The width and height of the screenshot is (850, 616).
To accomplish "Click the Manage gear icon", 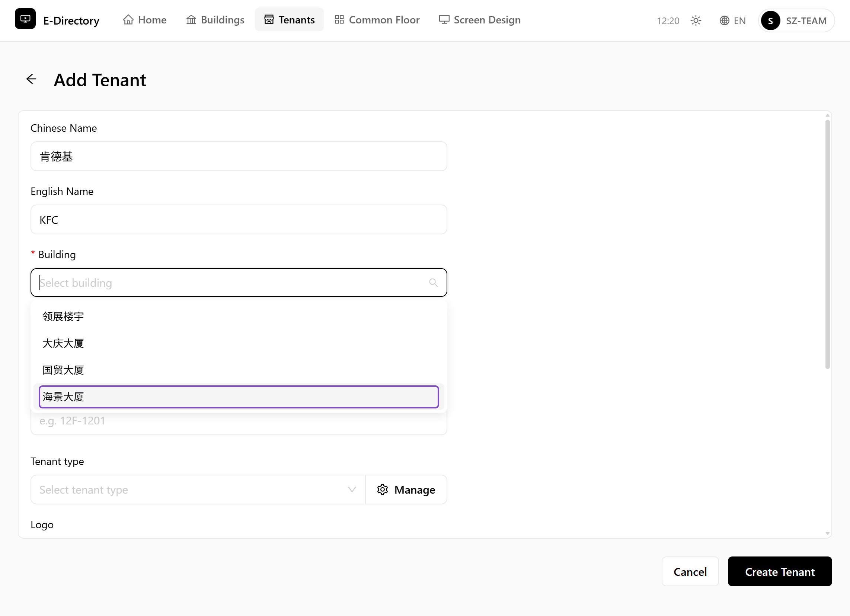I will [x=382, y=490].
